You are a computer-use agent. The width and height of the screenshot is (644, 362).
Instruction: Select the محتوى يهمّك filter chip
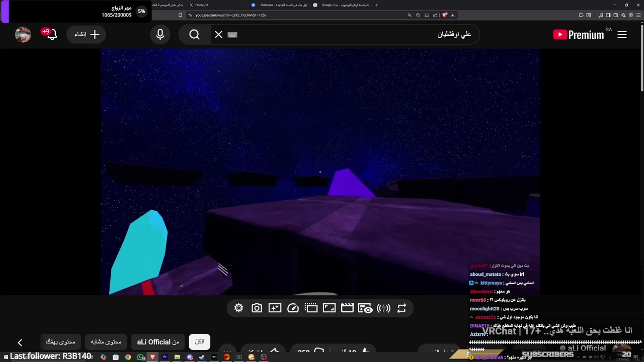pos(60,342)
